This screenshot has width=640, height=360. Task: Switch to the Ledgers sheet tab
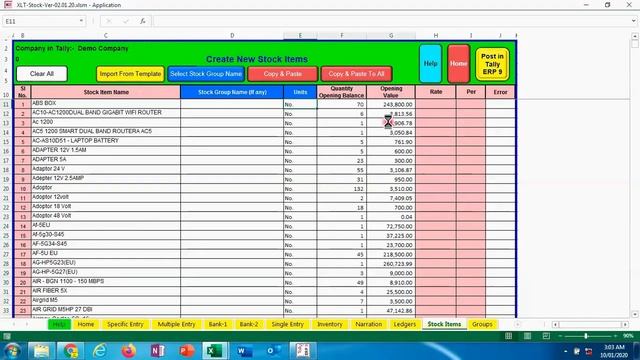point(404,324)
